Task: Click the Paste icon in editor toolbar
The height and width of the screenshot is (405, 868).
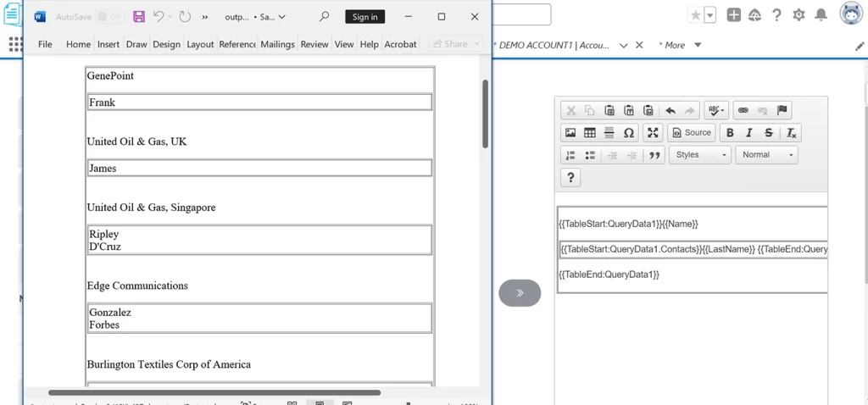Action: click(609, 110)
